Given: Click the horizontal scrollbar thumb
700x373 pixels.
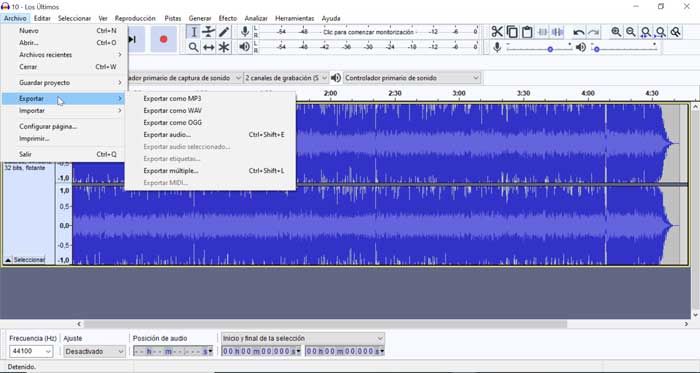Looking at the screenshot, I should point(325,324).
